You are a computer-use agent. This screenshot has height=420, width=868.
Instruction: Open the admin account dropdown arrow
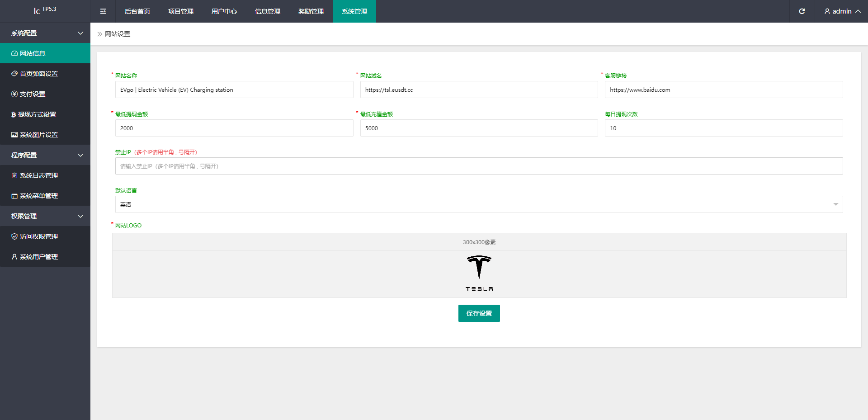858,11
